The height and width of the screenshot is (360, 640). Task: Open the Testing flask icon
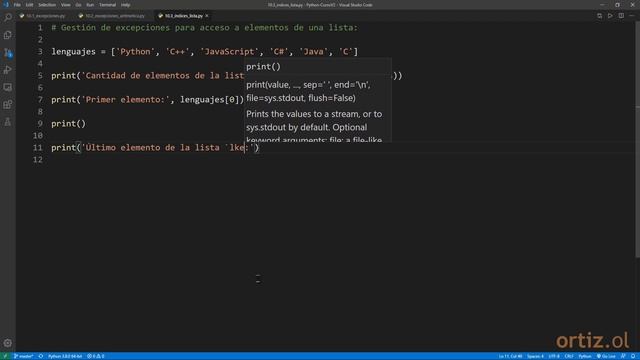8,122
